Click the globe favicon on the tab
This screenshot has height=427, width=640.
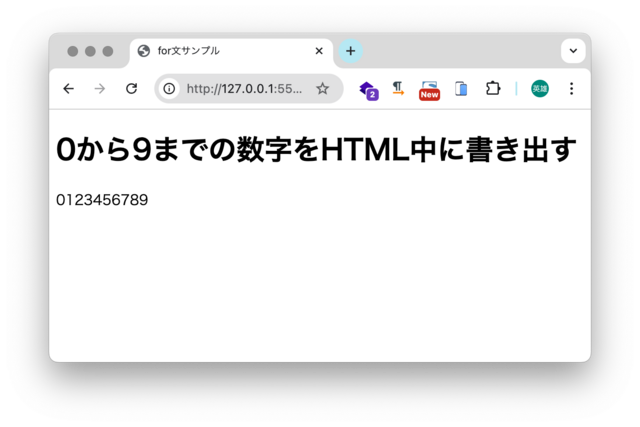tap(143, 51)
